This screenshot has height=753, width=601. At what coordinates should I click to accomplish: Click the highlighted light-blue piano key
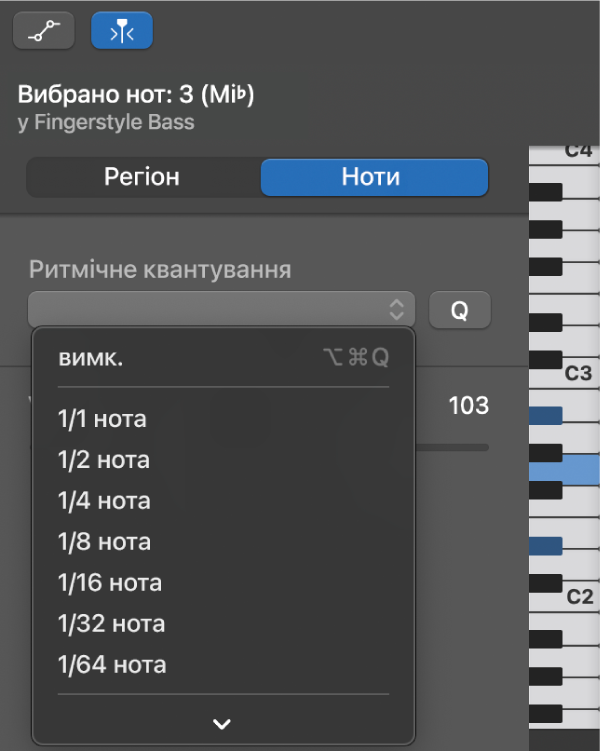click(x=581, y=470)
